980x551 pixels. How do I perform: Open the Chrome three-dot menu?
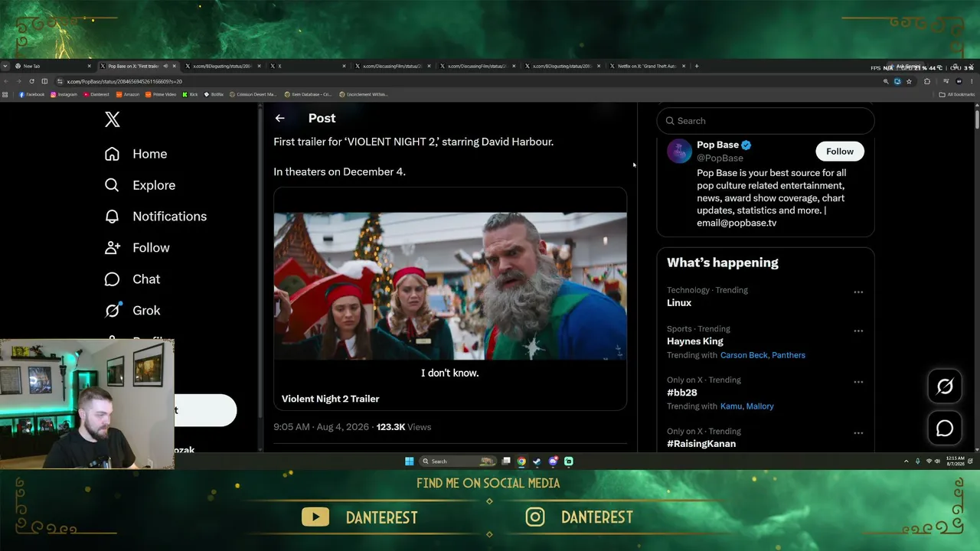pyautogui.click(x=972, y=81)
